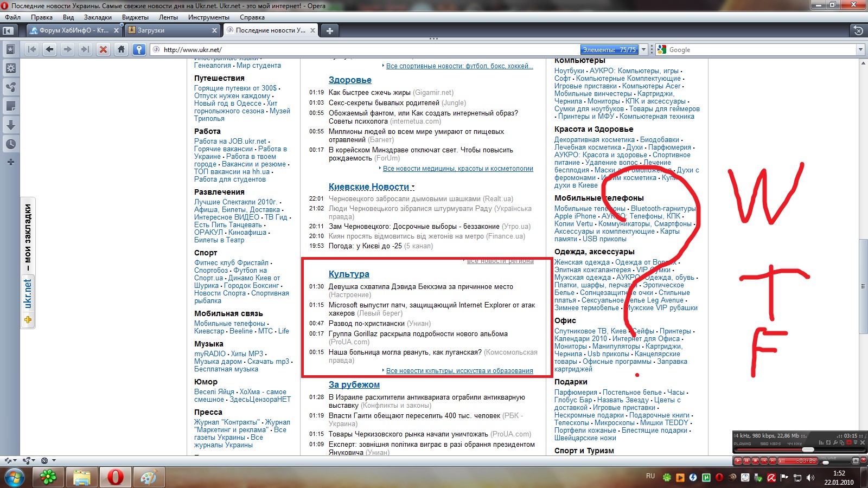Click the Rewind button in navigation toolbar
The width and height of the screenshot is (868, 488).
point(32,50)
